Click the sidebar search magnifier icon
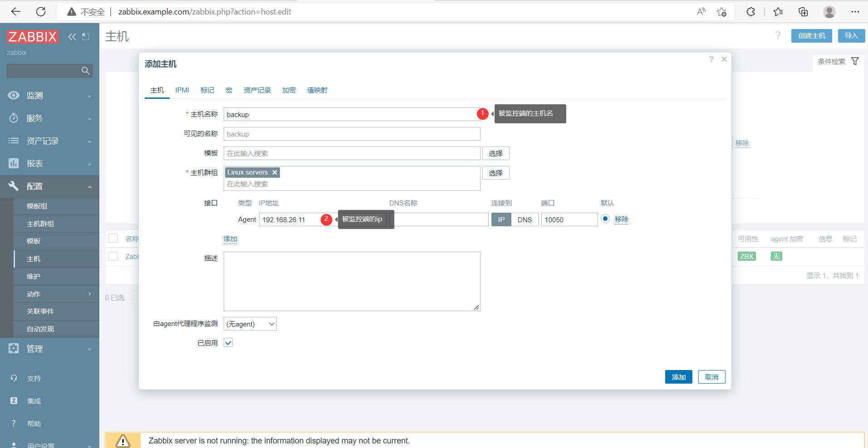The image size is (868, 448). click(x=85, y=71)
